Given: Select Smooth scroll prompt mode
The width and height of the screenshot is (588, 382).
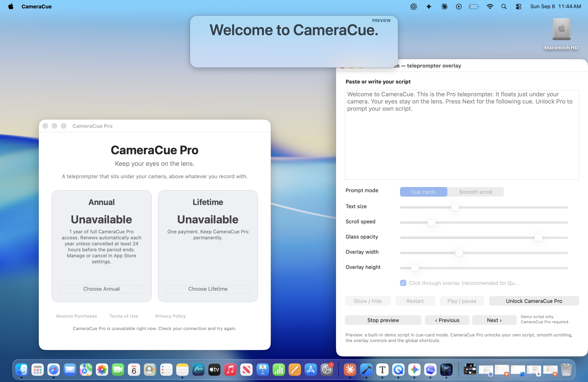Looking at the screenshot, I should pyautogui.click(x=476, y=192).
